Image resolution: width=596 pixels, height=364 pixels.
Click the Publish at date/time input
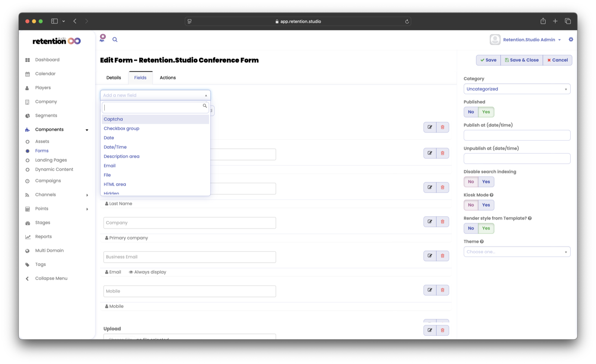(517, 135)
